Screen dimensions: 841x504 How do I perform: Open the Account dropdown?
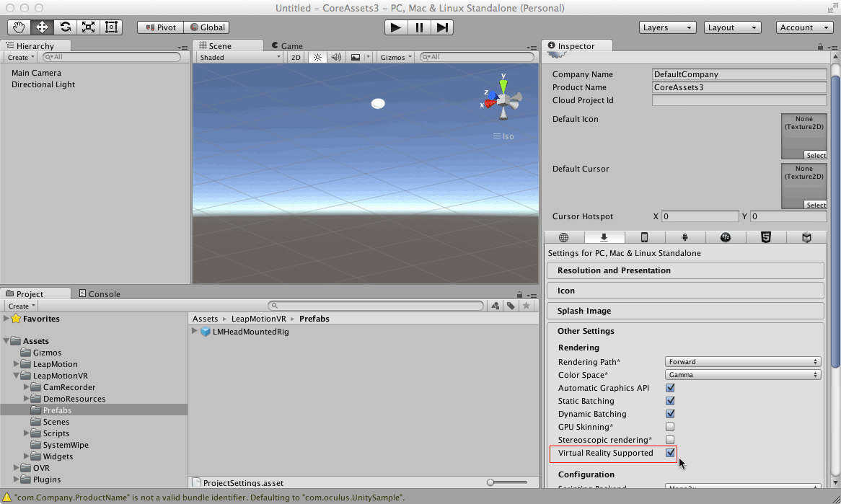tap(804, 27)
